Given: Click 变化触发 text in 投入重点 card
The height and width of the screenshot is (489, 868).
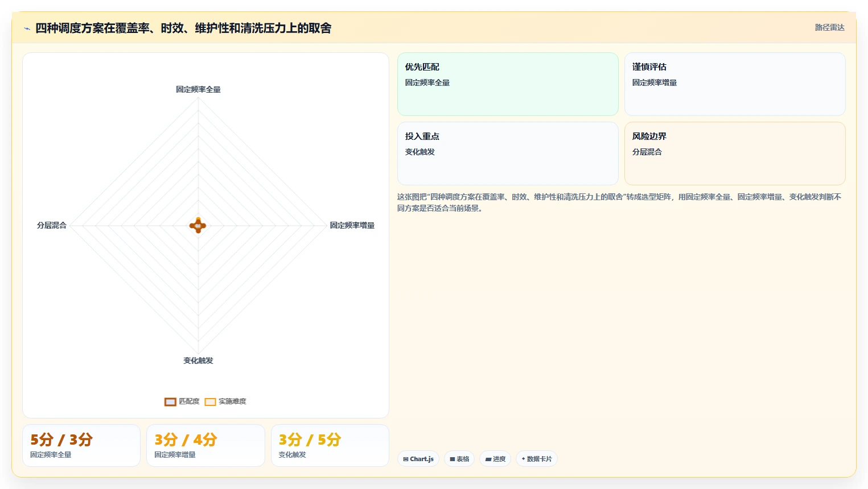Looking at the screenshot, I should 420,152.
